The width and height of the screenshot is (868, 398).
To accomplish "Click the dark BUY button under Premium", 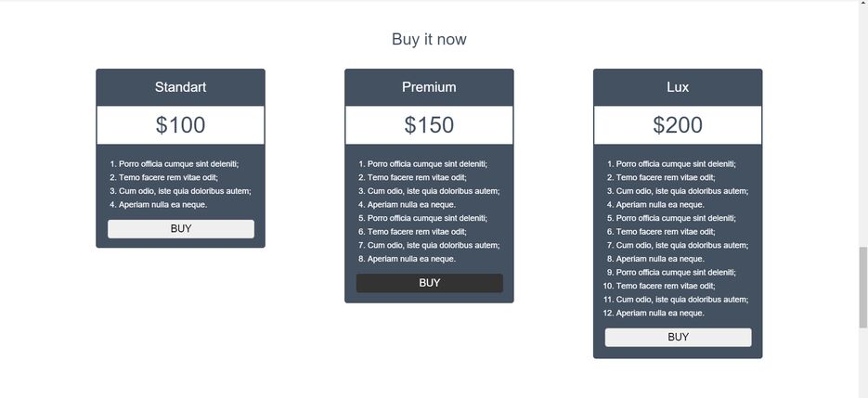I will tap(430, 283).
